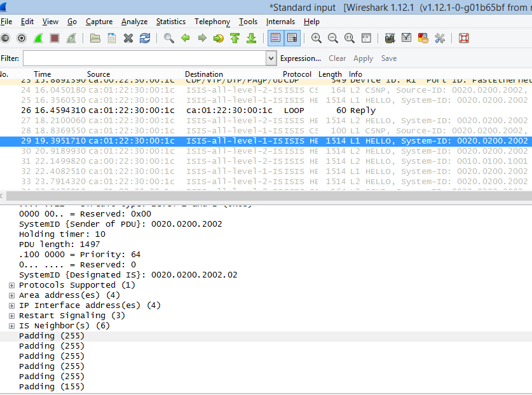532x395 pixels.
Task: Click the find packet magnifier icon
Action: click(x=168, y=38)
